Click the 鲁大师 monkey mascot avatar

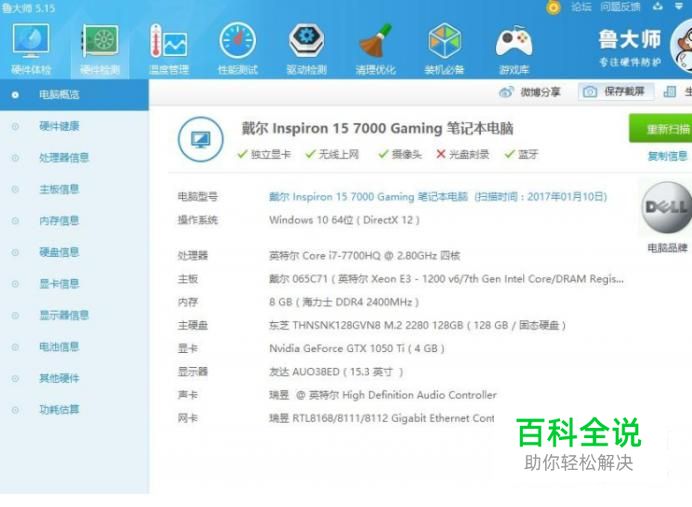(681, 46)
